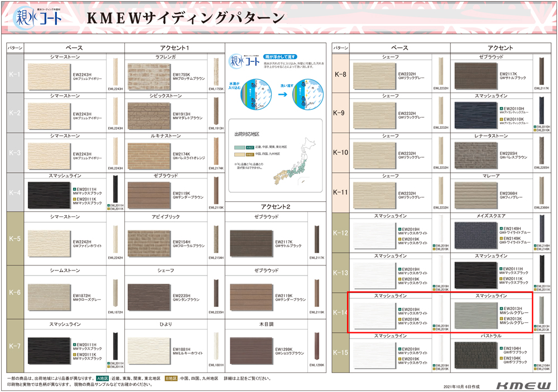Select the シームストーン swatch in row K-6
Viewport: 558px width, 392px height.
[x=49, y=297]
